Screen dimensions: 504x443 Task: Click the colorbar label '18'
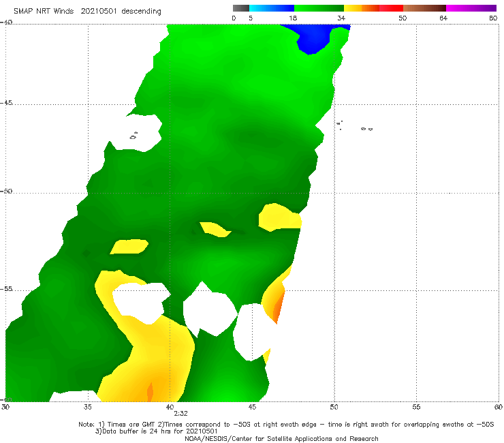(293, 18)
